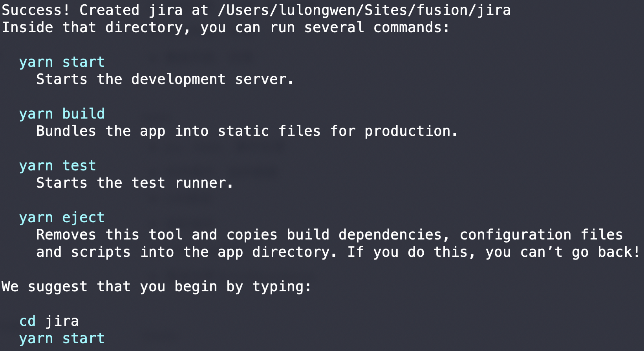Click the last 'yarn start' command
This screenshot has height=351, width=644.
coord(62,338)
